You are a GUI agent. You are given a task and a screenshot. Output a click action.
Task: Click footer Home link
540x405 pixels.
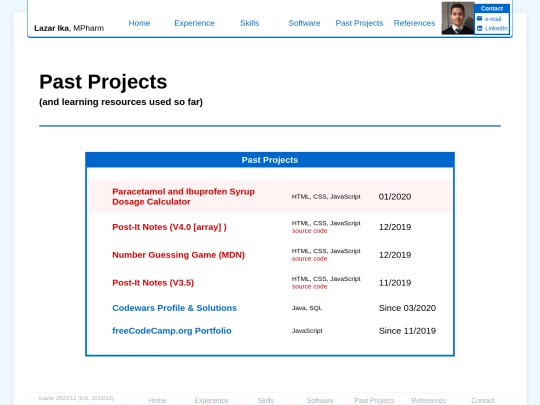(x=157, y=401)
